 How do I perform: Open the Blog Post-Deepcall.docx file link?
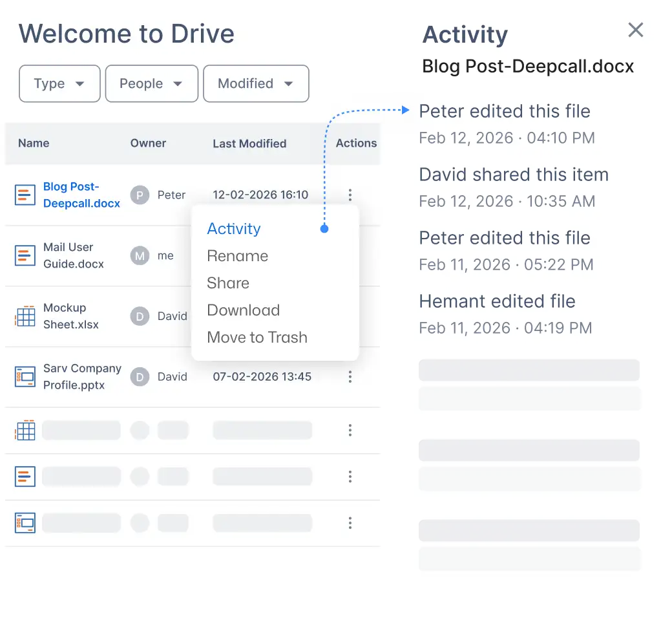click(x=81, y=195)
